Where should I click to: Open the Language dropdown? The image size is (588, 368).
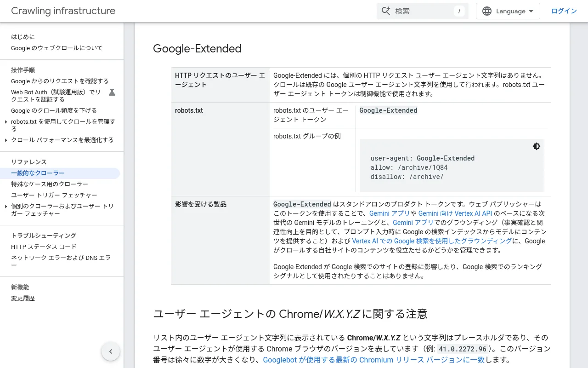pos(508,11)
